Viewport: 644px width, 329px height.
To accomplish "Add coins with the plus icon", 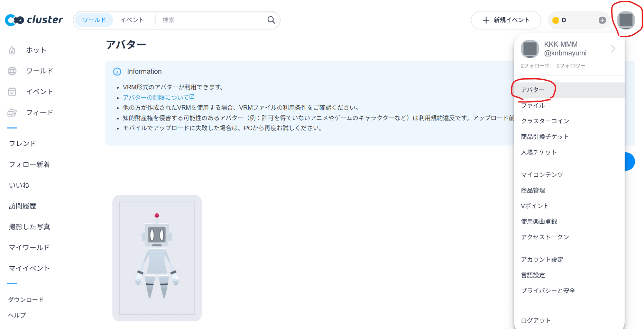I will pos(602,20).
